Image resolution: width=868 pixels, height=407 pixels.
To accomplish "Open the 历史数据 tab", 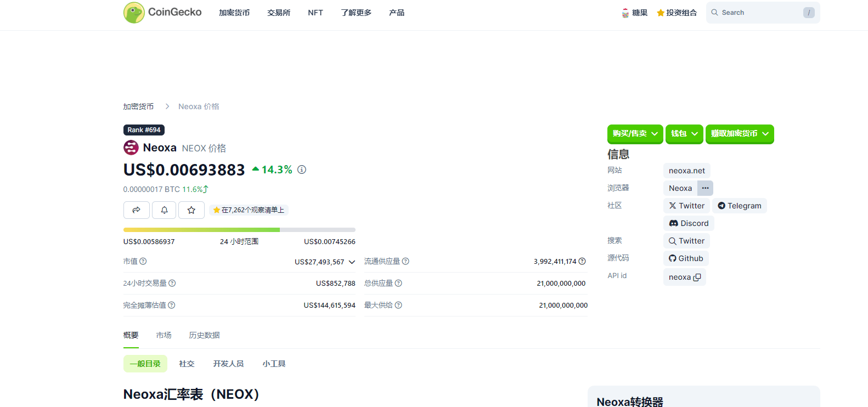I will [204, 335].
